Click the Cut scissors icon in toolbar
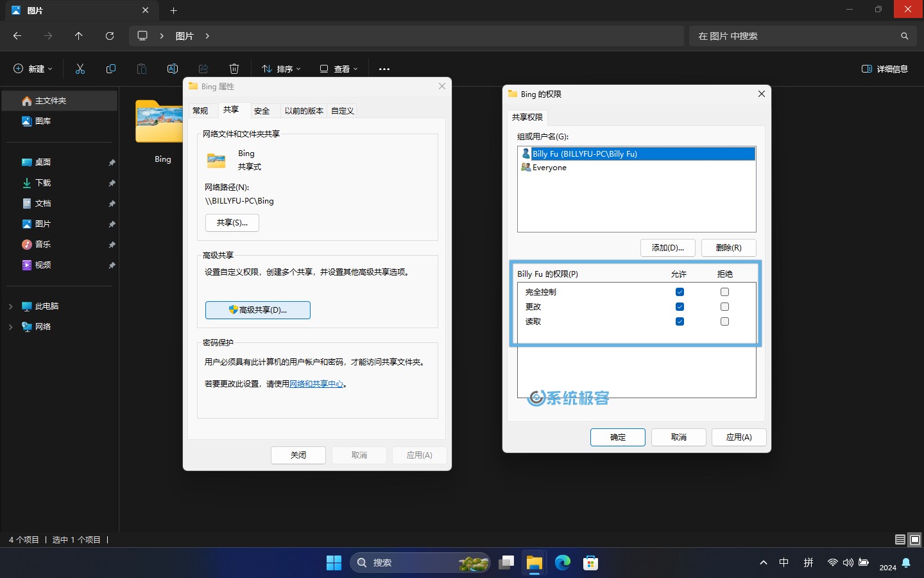The width and height of the screenshot is (924, 578). tap(80, 69)
